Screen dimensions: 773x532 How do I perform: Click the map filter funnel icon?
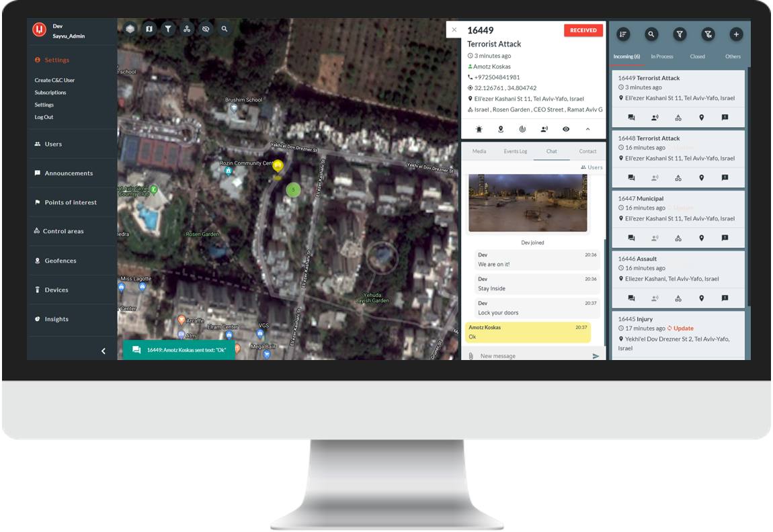pyautogui.click(x=168, y=29)
